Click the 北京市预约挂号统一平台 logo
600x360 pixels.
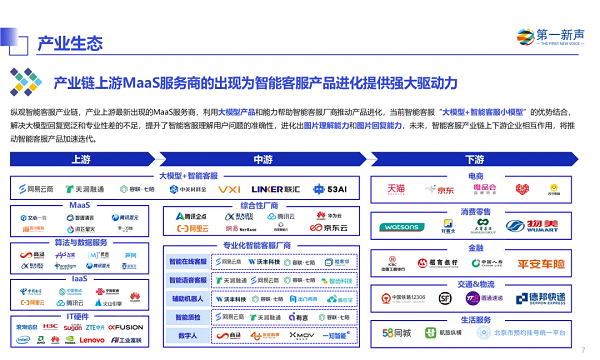click(521, 332)
